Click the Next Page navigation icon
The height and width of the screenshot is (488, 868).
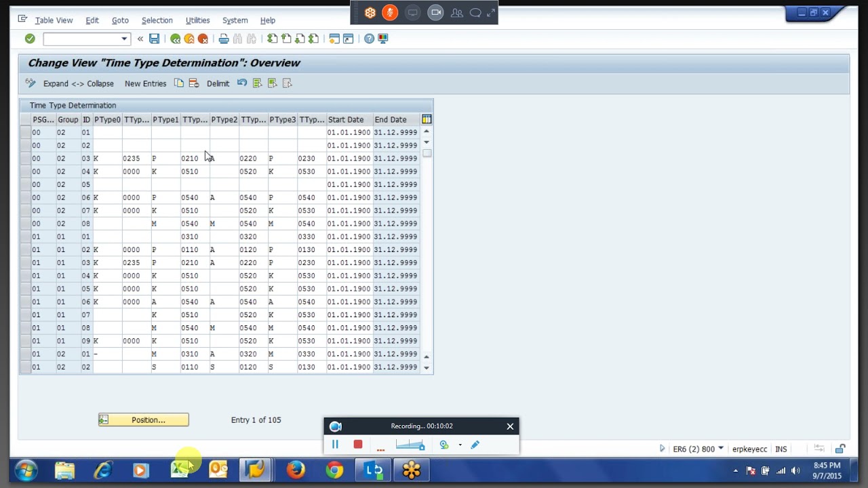(x=300, y=39)
